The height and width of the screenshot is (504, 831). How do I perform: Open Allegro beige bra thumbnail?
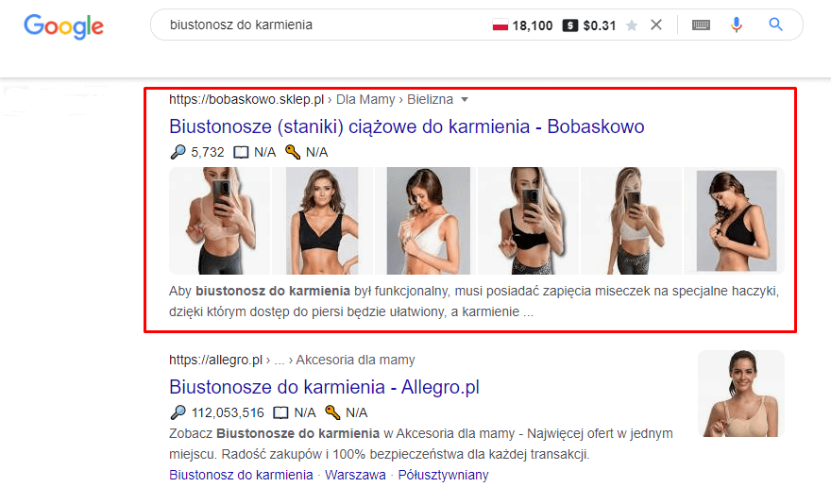pyautogui.click(x=741, y=394)
